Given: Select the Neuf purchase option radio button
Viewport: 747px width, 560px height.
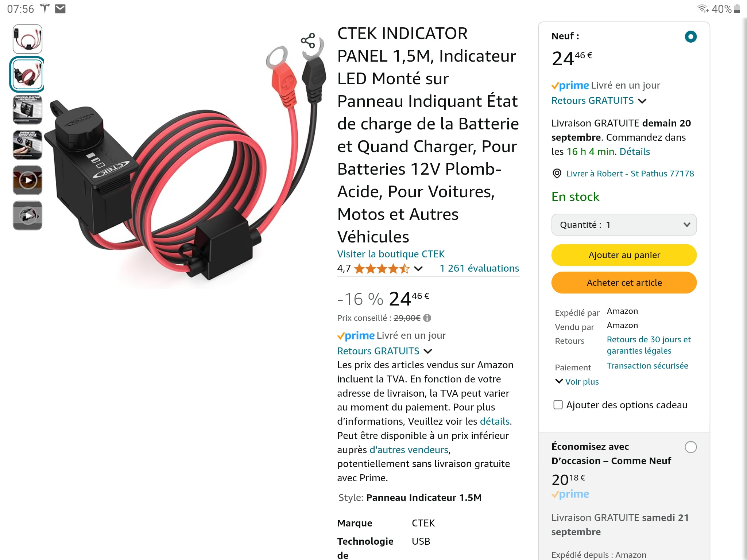Looking at the screenshot, I should point(691,36).
